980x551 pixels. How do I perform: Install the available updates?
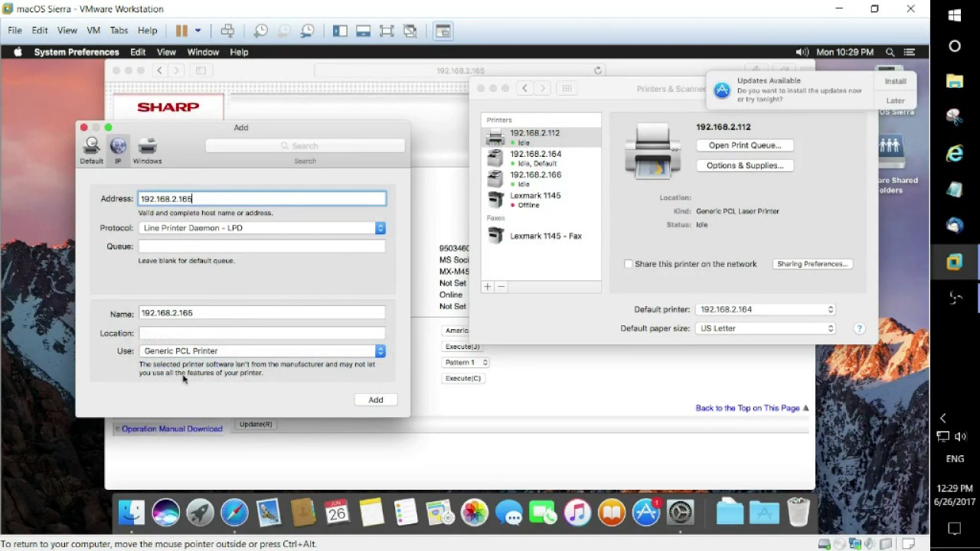point(895,81)
